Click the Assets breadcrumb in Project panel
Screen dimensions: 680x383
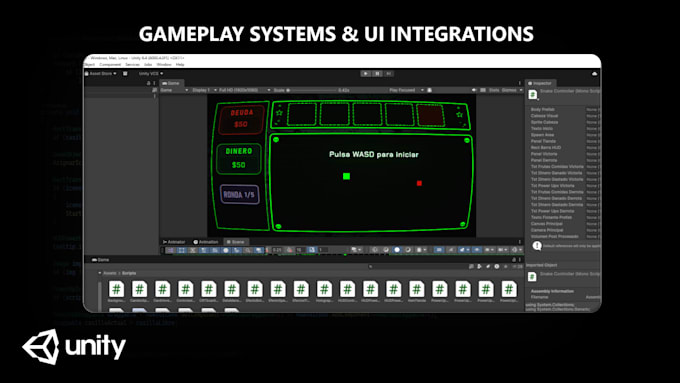(x=109, y=273)
